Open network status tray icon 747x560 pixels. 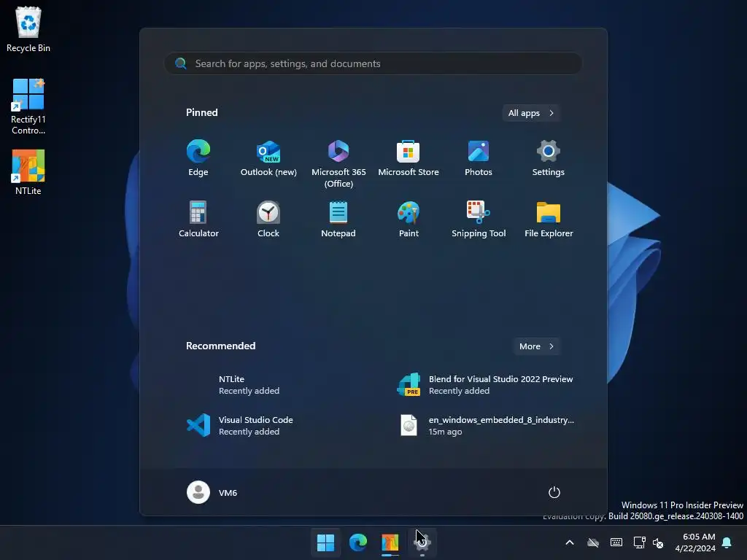[x=639, y=542]
